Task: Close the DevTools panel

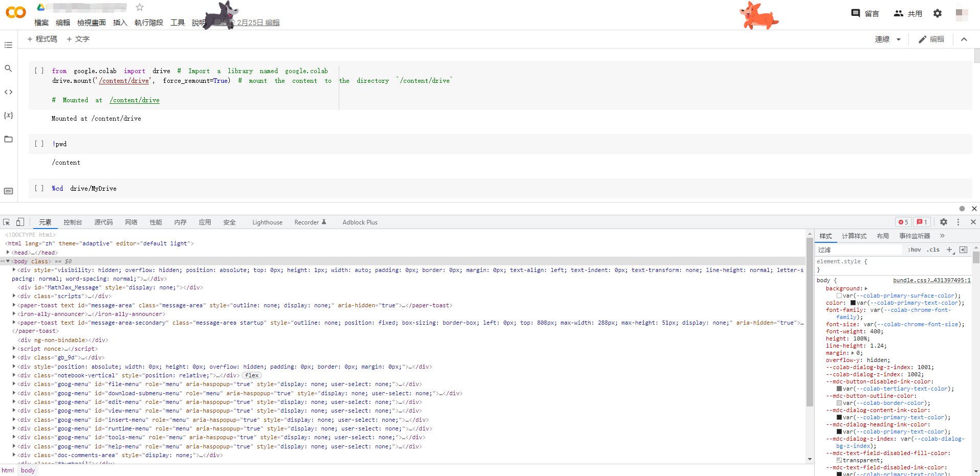Action: pos(973,222)
